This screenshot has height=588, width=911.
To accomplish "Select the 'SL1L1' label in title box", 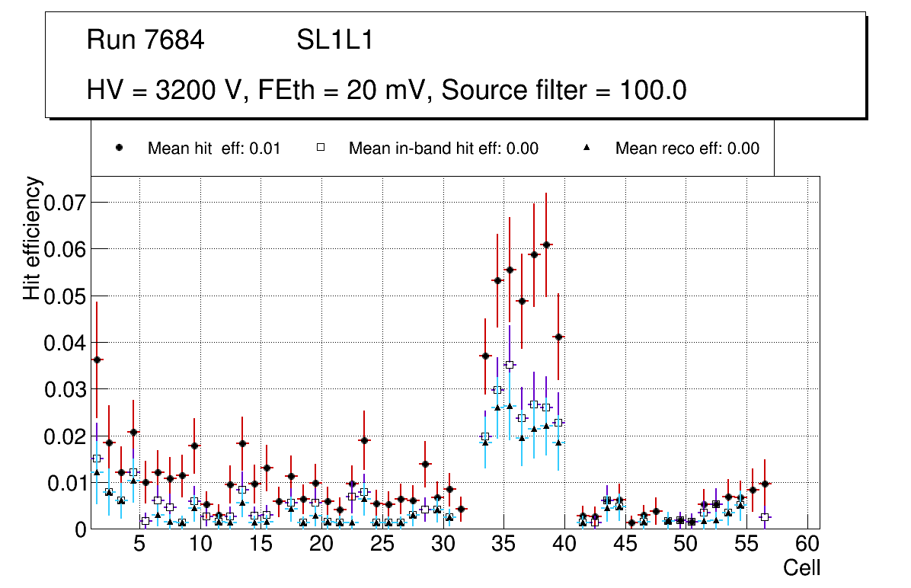I will 334,40.
